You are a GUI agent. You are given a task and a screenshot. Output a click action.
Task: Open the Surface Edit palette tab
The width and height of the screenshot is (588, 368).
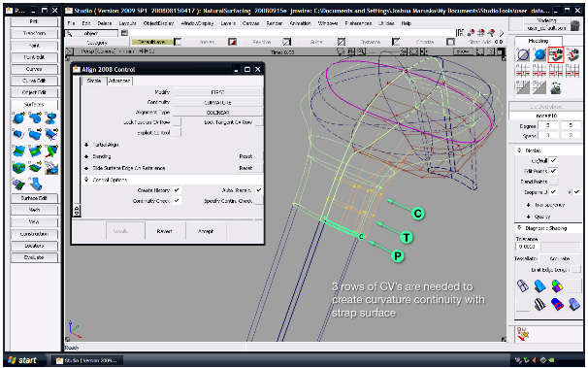tap(34, 198)
